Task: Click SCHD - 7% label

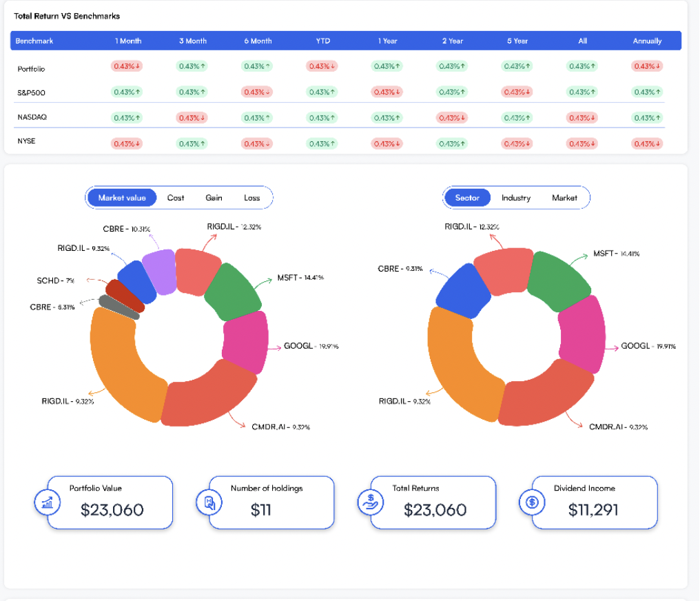Action: point(55,281)
